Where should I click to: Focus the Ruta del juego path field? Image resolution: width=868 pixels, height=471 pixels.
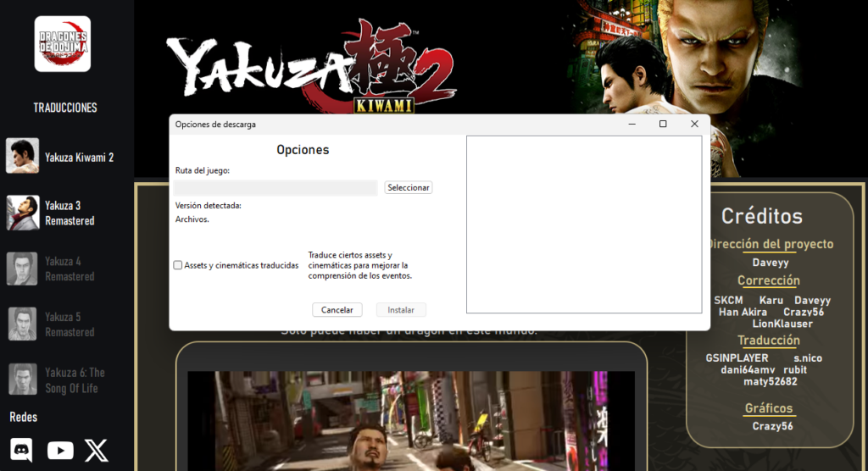pos(275,187)
